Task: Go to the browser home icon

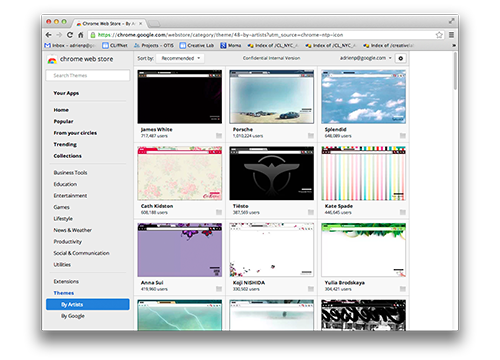Action: coord(80,35)
